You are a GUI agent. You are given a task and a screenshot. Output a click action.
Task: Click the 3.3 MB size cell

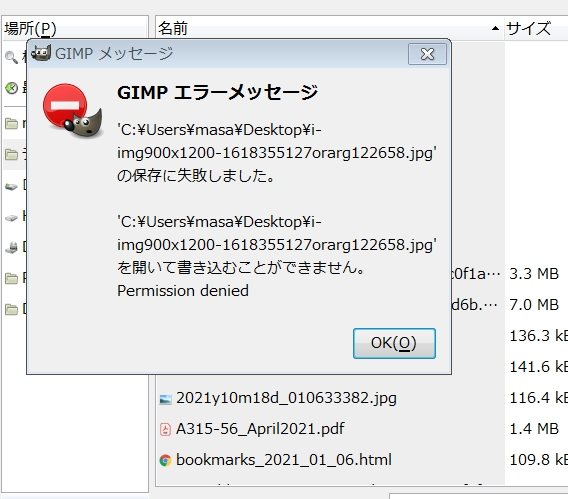click(534, 274)
